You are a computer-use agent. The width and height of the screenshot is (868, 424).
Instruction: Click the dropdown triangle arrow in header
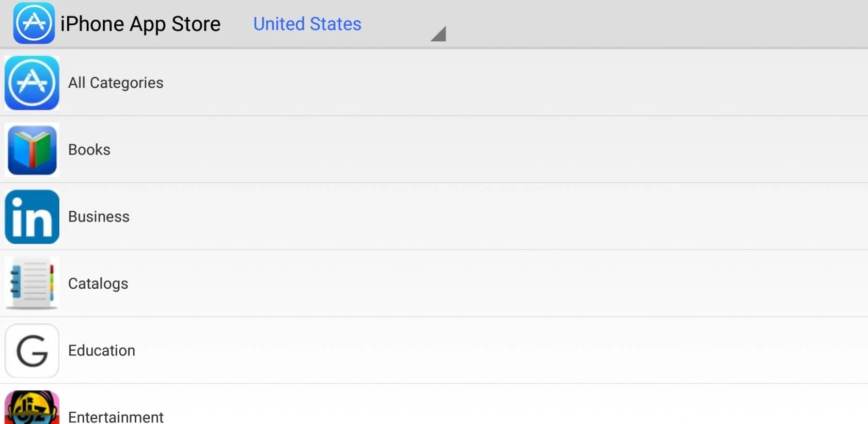click(x=438, y=34)
